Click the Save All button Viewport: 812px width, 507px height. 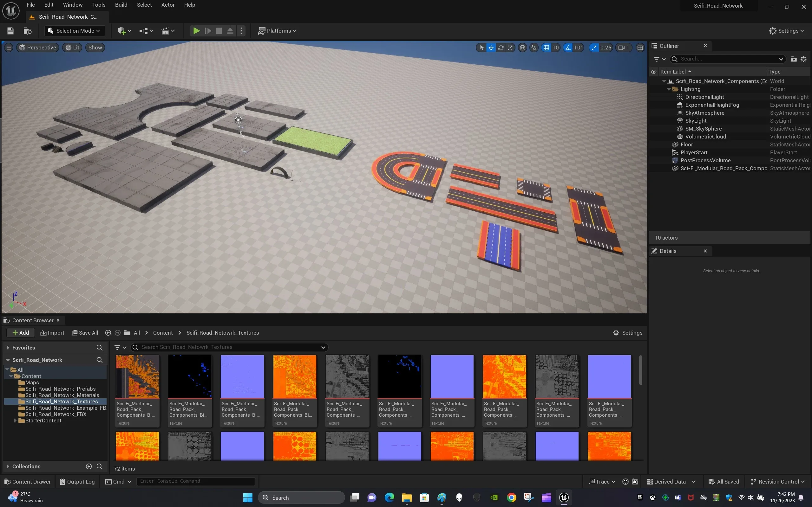(85, 333)
